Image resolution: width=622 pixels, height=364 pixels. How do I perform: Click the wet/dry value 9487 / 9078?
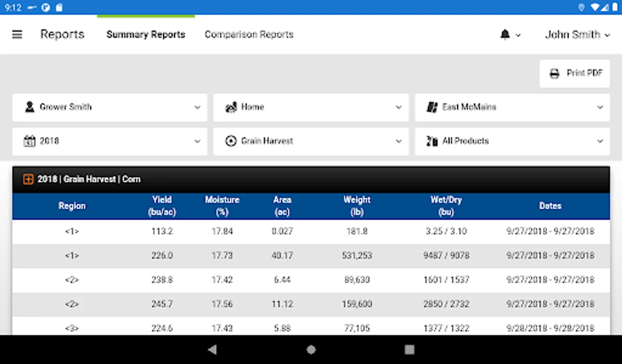[x=446, y=256]
